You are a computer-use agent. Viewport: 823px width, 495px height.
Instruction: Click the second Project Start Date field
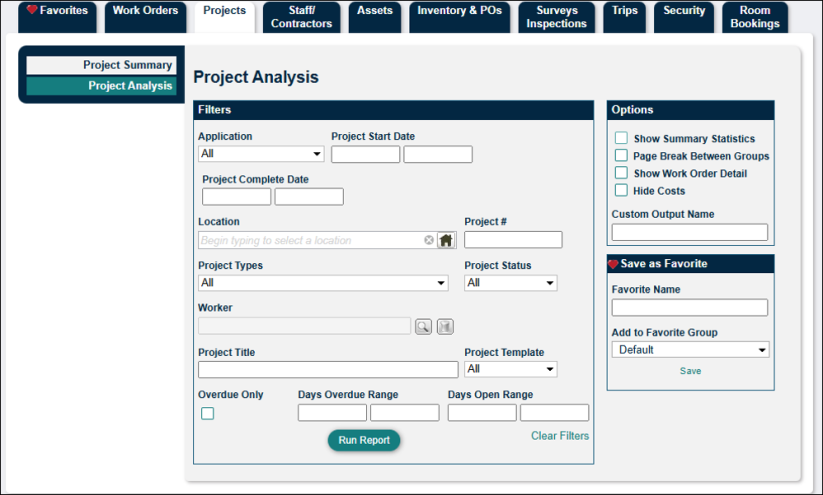pyautogui.click(x=438, y=154)
